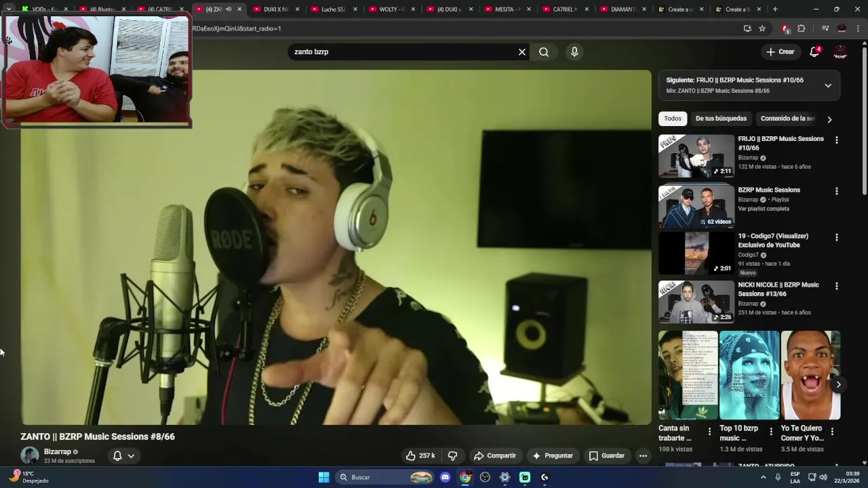Open the YouTube account avatar menu
Image resolution: width=868 pixels, height=488 pixels.
tap(841, 52)
